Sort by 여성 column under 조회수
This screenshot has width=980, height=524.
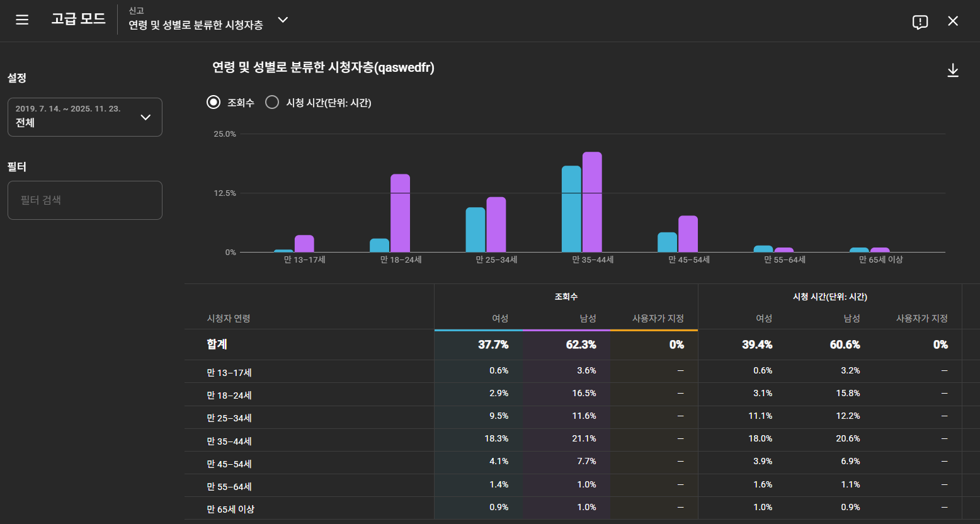[x=500, y=319]
